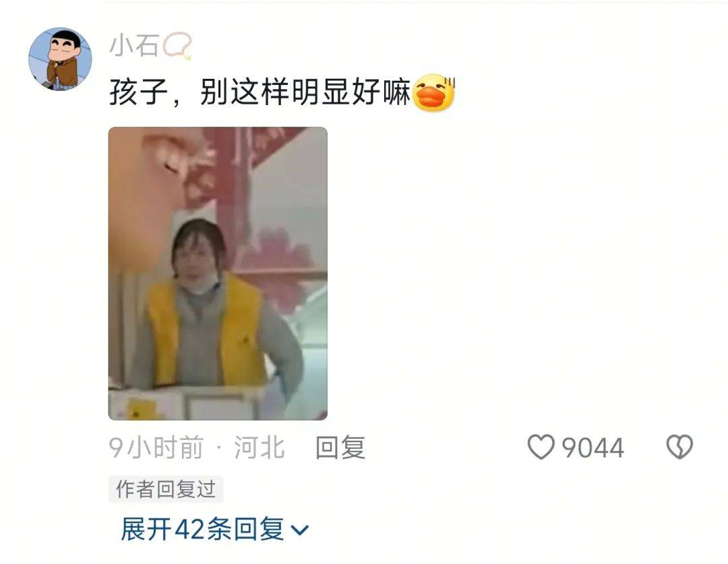
Task: Open the 小石 username profile link
Action: [x=135, y=46]
